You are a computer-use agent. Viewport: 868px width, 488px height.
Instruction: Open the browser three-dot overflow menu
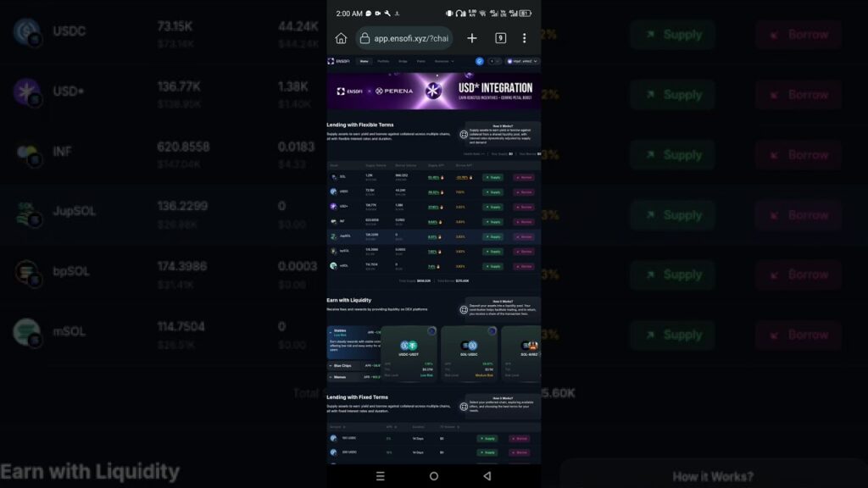tap(525, 38)
